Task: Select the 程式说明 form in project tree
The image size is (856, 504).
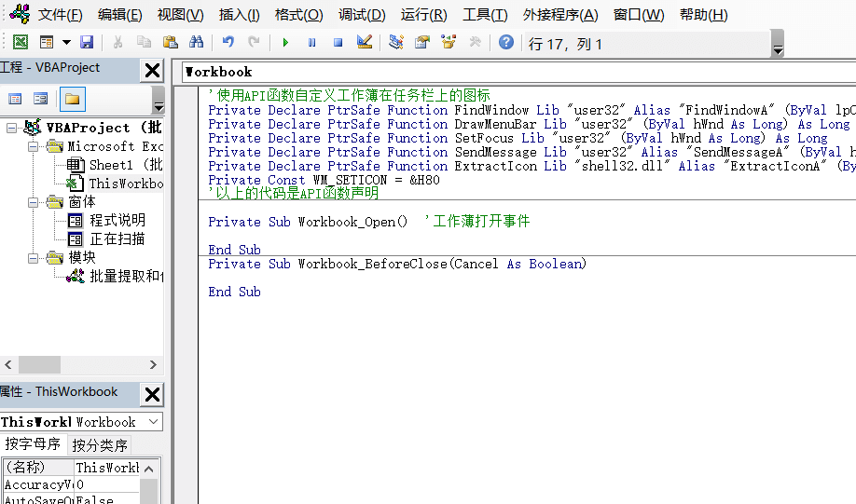Action: pos(117,221)
